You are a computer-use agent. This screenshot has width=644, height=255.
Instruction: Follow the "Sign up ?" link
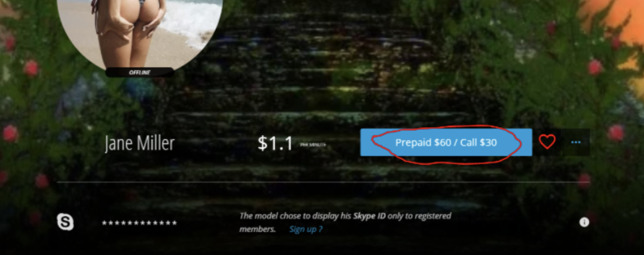click(305, 229)
